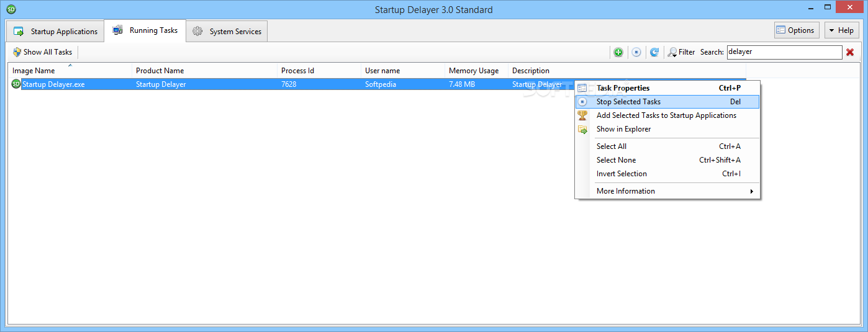Sort by the Product Name column header
868x332 pixels.
click(x=204, y=71)
